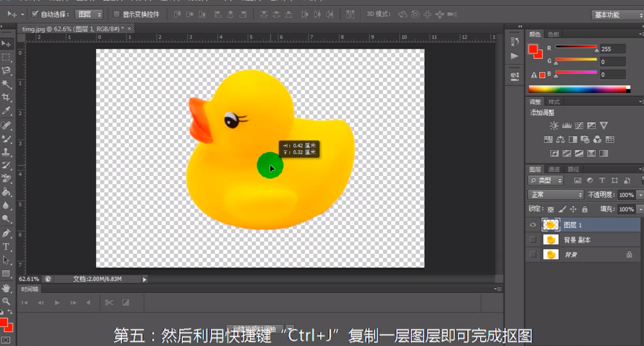Filter layers by pixel layer type

578,180
